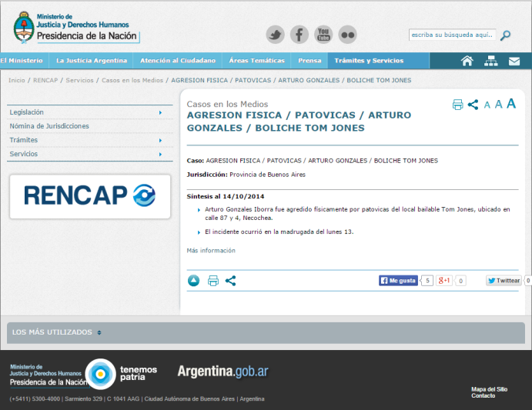
Task: Go to RENCAP breadcrumb
Action: [x=45, y=80]
